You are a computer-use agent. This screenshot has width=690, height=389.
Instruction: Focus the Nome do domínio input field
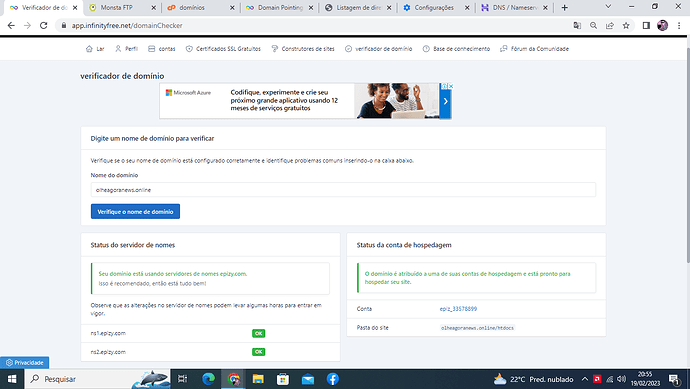pyautogui.click(x=343, y=190)
